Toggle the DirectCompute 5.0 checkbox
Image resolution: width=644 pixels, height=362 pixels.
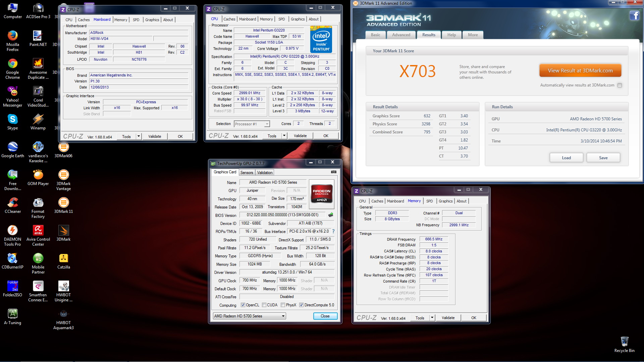[x=301, y=305]
